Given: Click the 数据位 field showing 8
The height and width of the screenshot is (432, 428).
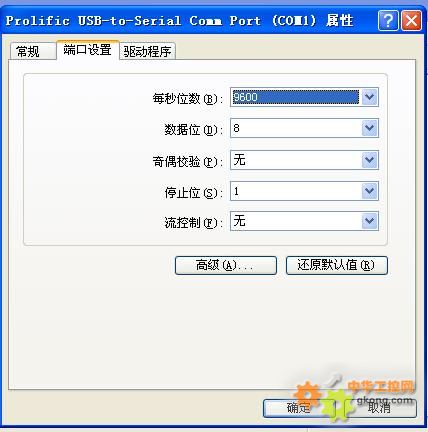Looking at the screenshot, I should pos(296,128).
